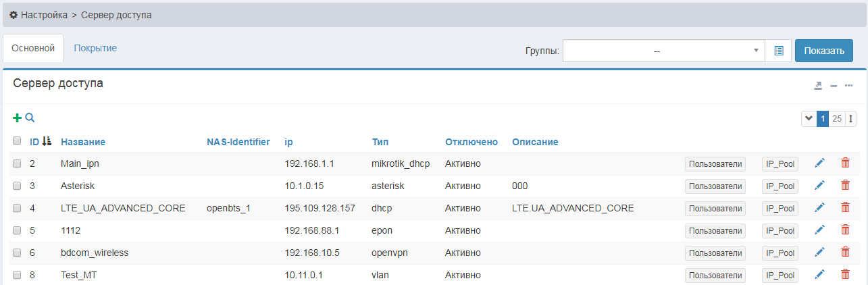Expand the chevron menu beside page number 1
868x285 pixels.
[808, 119]
